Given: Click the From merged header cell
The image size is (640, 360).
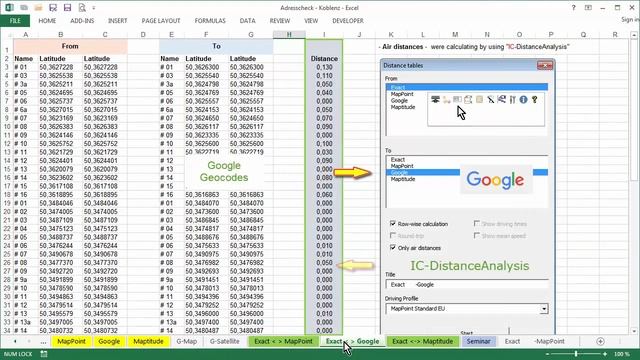Looking at the screenshot, I should 70,47.
